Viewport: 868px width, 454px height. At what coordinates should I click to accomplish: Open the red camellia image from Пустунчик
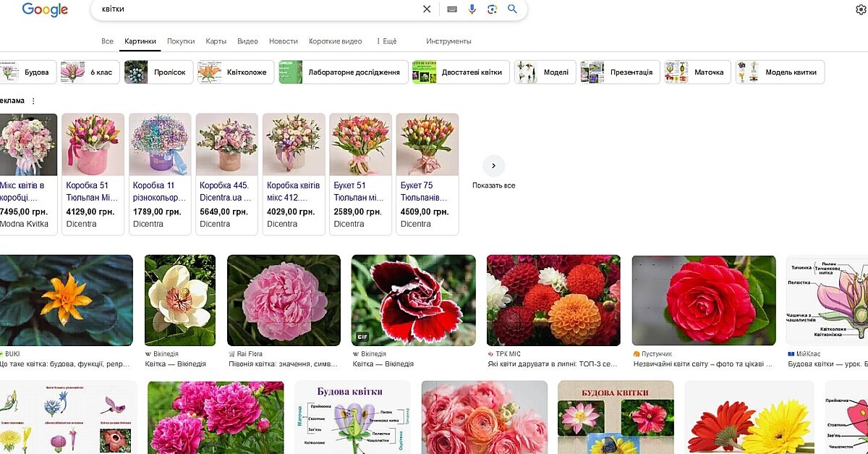click(703, 300)
